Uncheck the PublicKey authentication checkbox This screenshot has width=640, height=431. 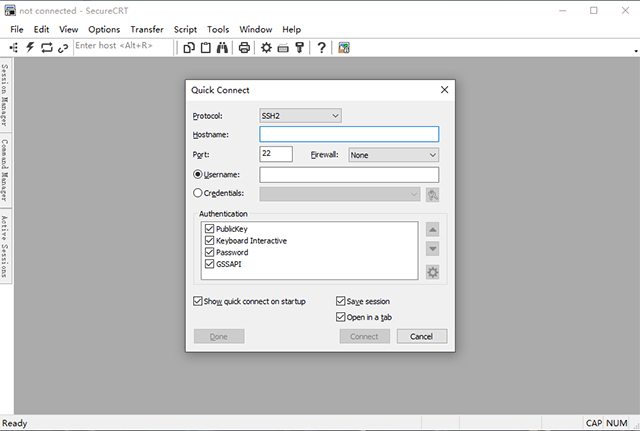click(x=209, y=229)
